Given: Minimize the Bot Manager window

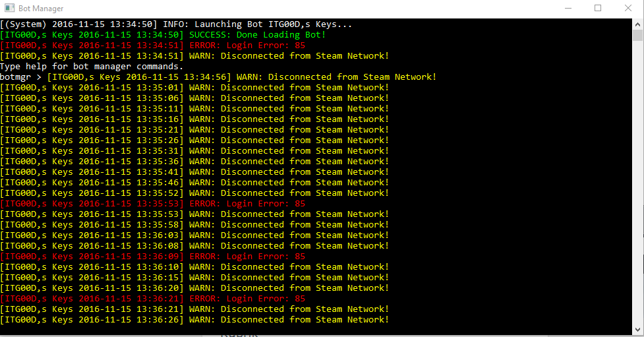Looking at the screenshot, I should pos(568,8).
